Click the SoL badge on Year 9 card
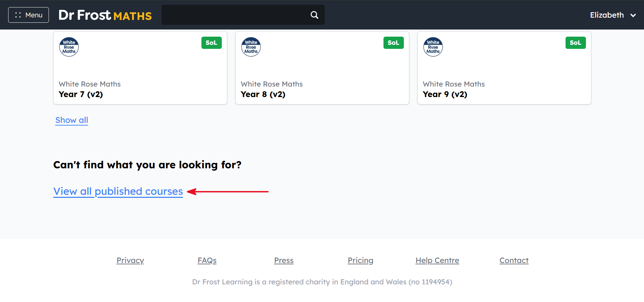This screenshot has width=644, height=302. pos(575,43)
